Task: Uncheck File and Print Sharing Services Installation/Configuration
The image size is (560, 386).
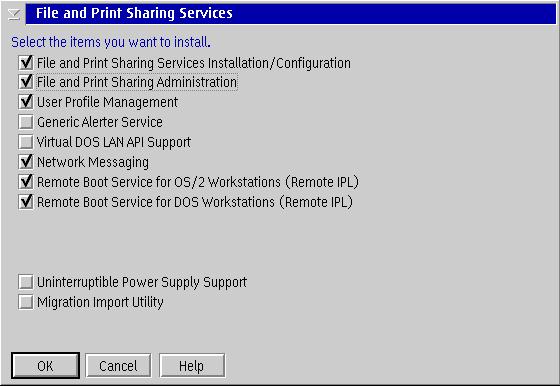Action: (26, 63)
